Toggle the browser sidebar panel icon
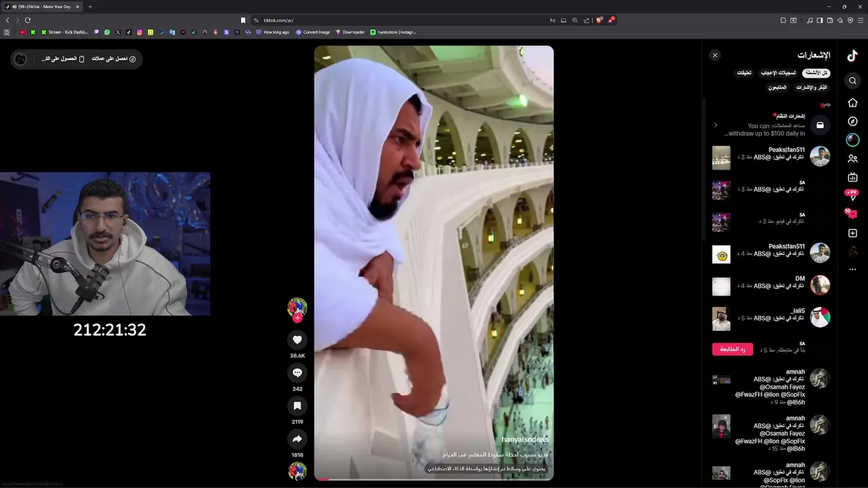868x488 pixels. pyautogui.click(x=819, y=20)
